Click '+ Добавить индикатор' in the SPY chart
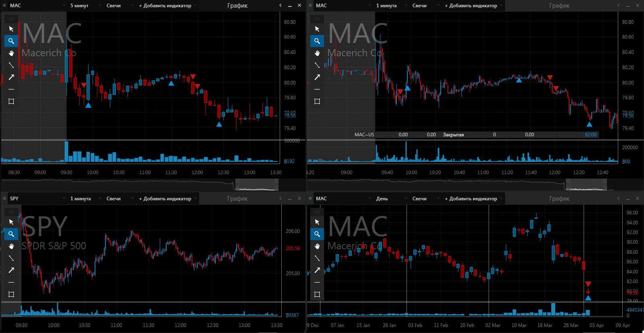 165,199
